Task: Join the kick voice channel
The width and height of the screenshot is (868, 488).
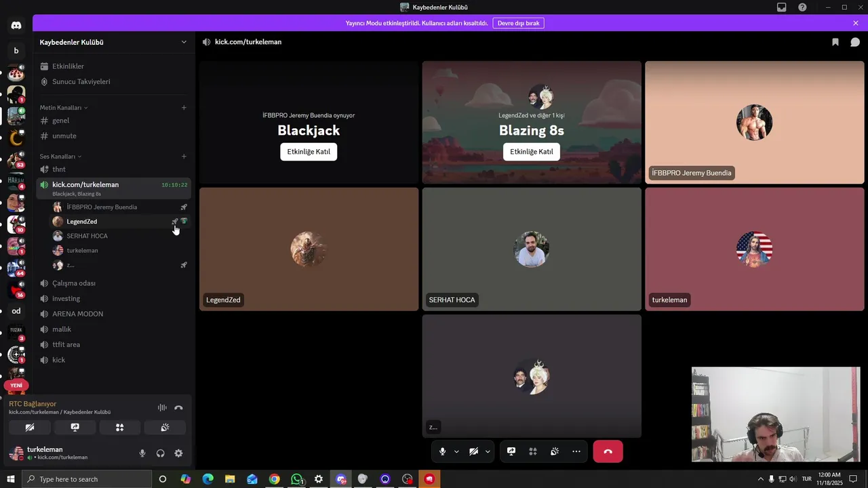Action: coord(113,360)
